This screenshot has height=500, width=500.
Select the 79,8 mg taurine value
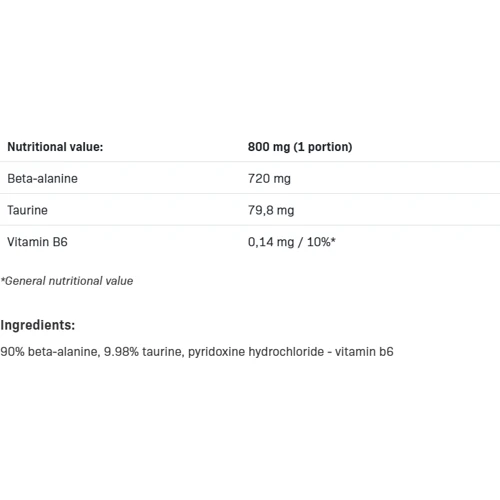click(271, 211)
